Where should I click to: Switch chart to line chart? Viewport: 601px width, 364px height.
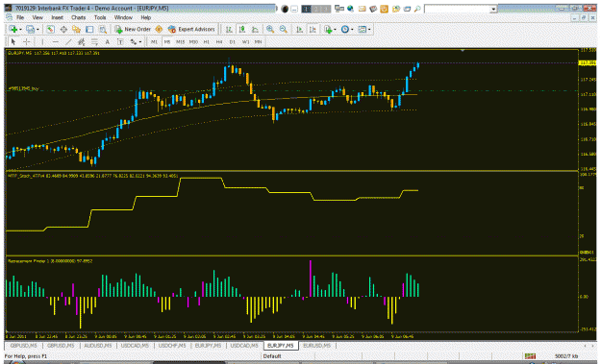[255, 29]
